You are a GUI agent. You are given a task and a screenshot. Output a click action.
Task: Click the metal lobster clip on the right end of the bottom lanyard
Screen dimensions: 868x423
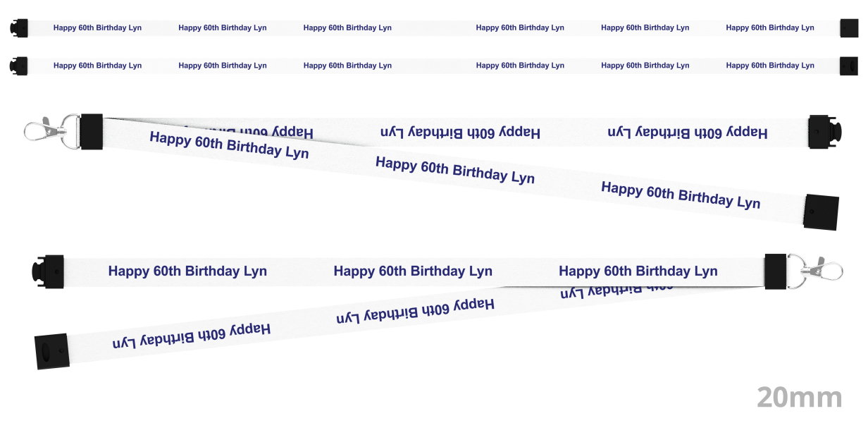click(x=814, y=271)
